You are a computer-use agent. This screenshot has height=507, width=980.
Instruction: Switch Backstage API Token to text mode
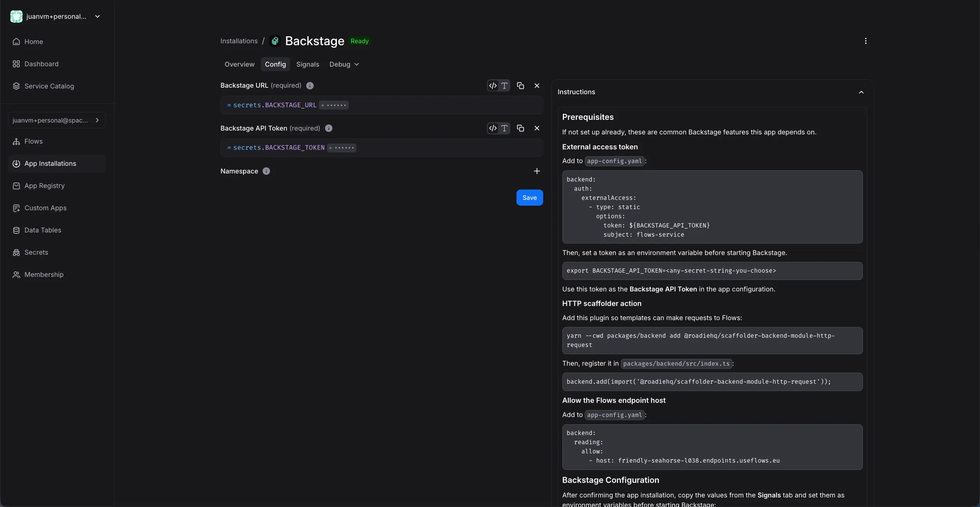(505, 128)
